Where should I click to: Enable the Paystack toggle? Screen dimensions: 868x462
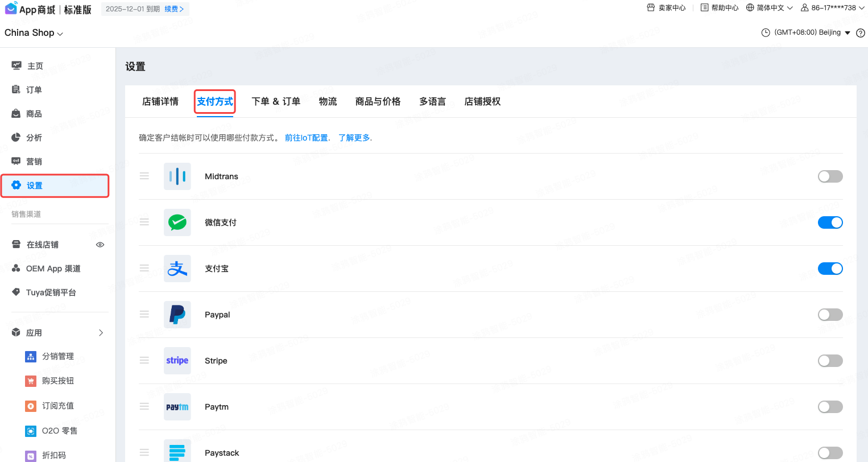tap(830, 453)
